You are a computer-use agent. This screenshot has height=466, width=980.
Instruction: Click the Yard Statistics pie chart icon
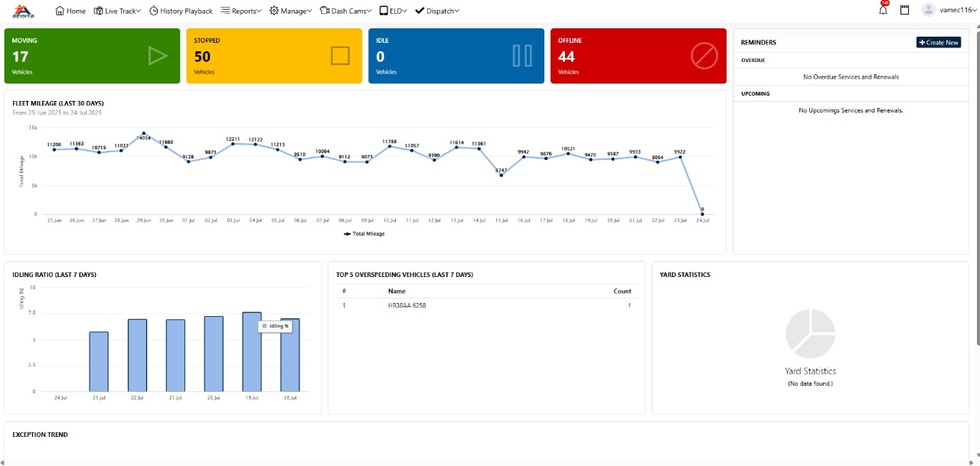tap(810, 334)
